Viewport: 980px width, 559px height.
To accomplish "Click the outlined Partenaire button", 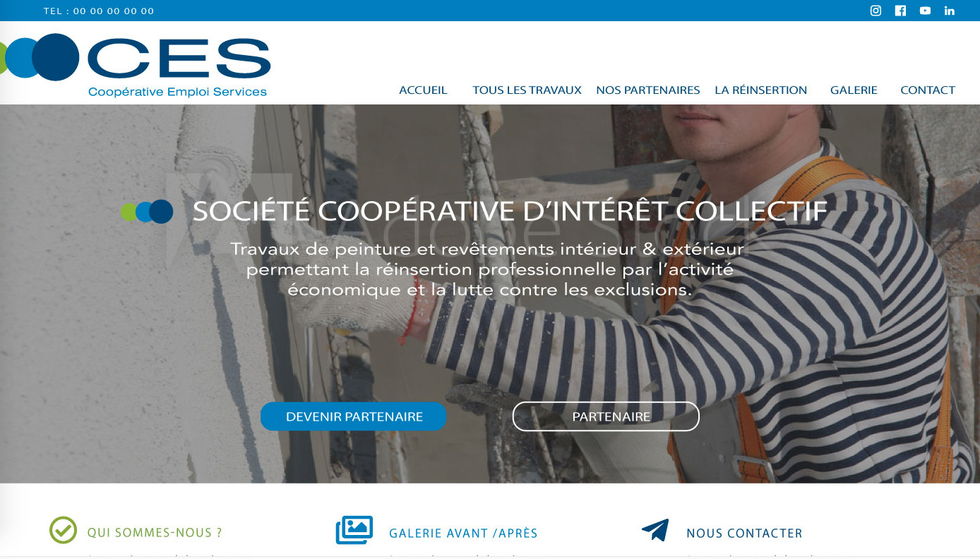I will (606, 416).
